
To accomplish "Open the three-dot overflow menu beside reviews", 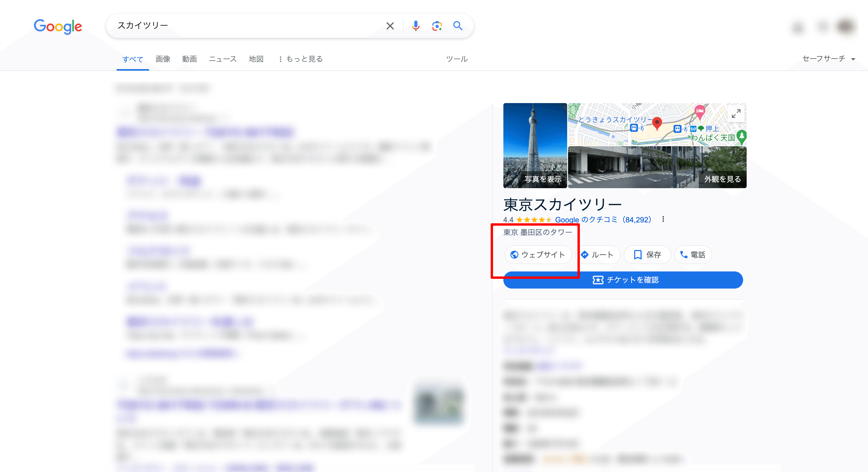I will 664,219.
